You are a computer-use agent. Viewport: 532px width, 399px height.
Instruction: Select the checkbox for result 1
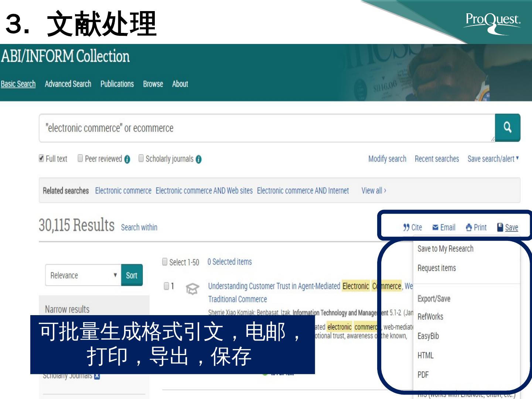tap(167, 286)
